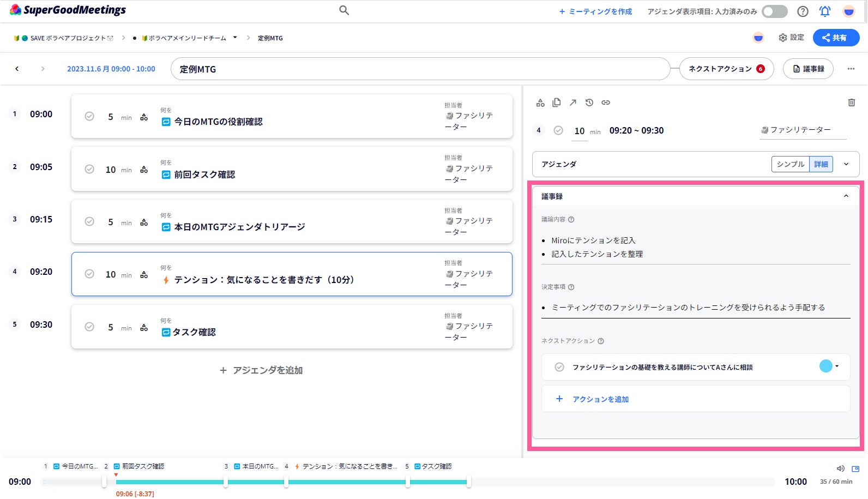The height and width of the screenshot is (499, 868).
Task: Copy agenda link with the link icon
Action: coord(606,103)
